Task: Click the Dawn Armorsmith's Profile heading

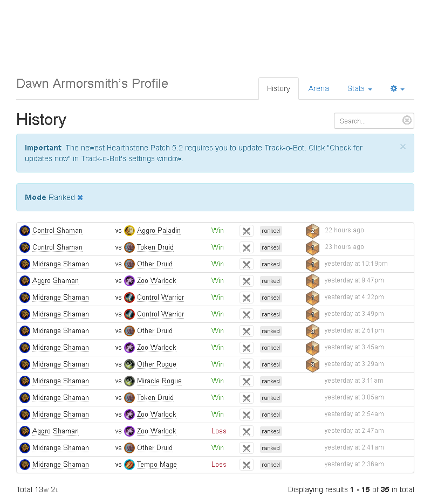Action: click(x=92, y=84)
